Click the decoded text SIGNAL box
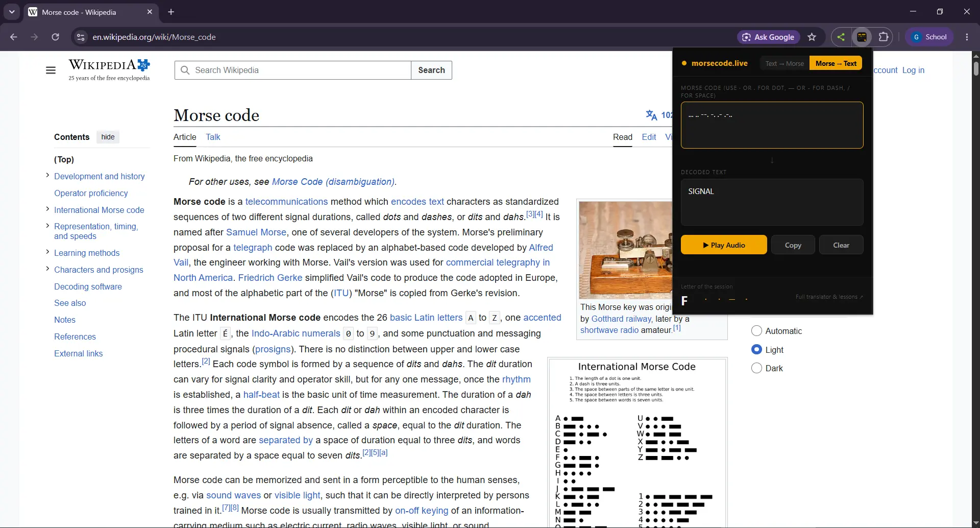This screenshot has height=528, width=980. pyautogui.click(x=772, y=202)
